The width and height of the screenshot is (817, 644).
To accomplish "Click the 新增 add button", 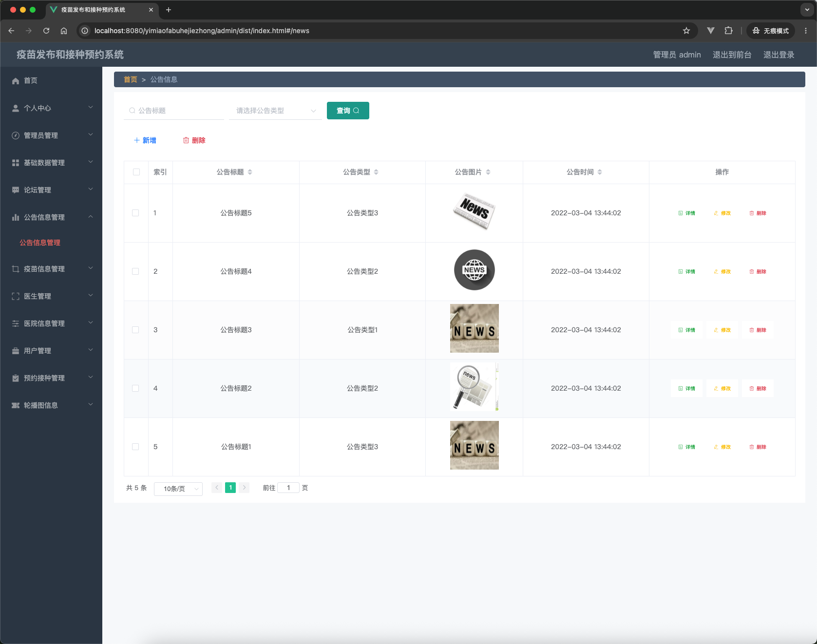I will tap(145, 140).
